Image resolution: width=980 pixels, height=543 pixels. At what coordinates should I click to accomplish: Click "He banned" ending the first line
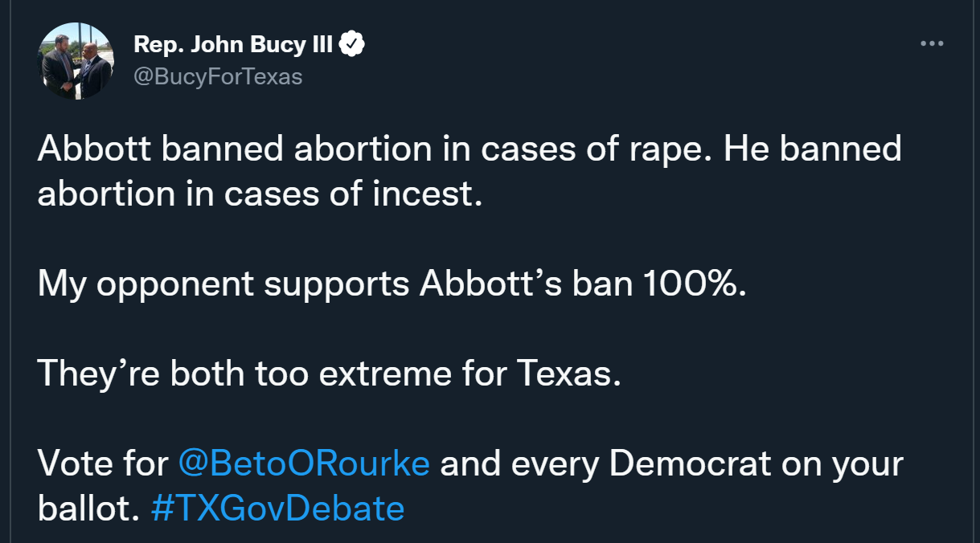coord(812,149)
